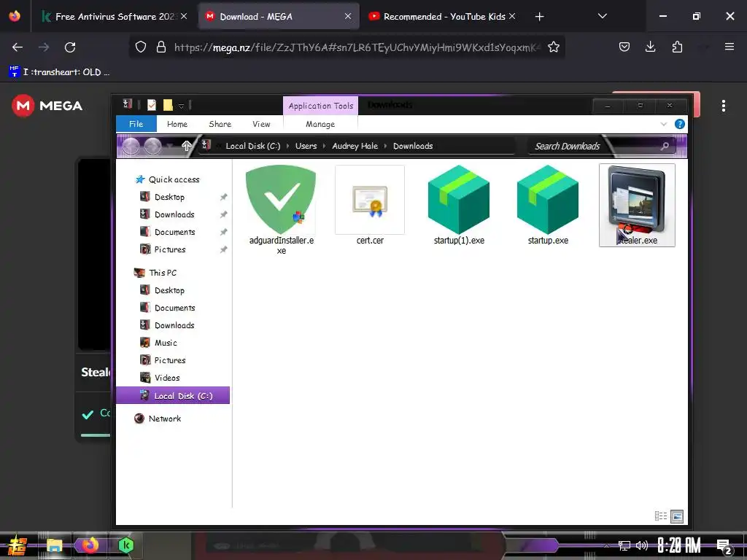Select Local Disk (C:) in navigation pane
Image resolution: width=747 pixels, height=560 pixels.
pyautogui.click(x=173, y=395)
